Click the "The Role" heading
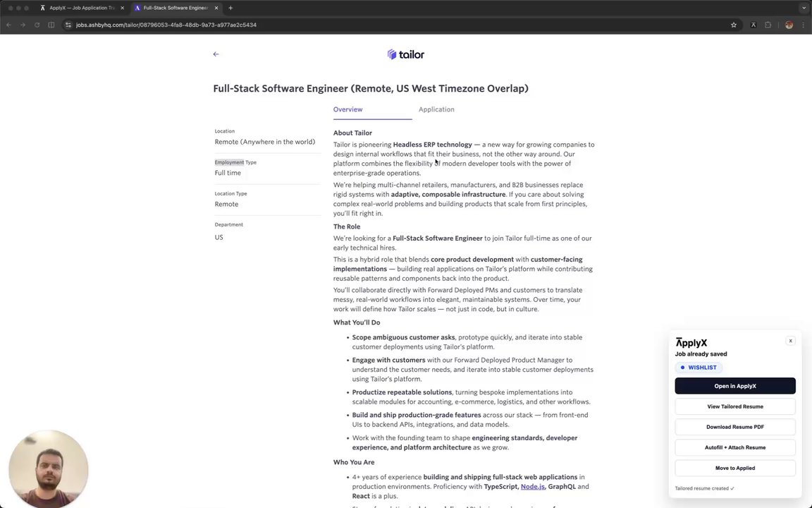812x508 pixels. coord(347,227)
